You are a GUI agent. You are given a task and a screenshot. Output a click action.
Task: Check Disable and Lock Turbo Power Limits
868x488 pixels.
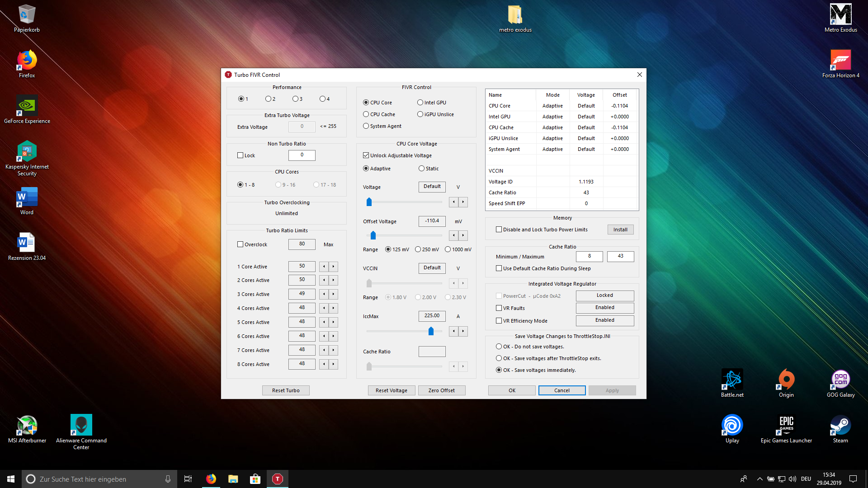[499, 230]
